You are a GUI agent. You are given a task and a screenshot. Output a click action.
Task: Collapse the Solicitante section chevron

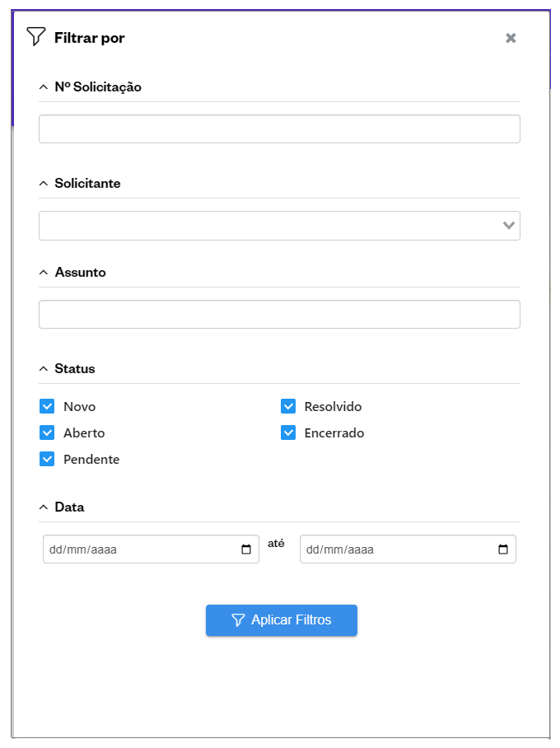tap(44, 184)
